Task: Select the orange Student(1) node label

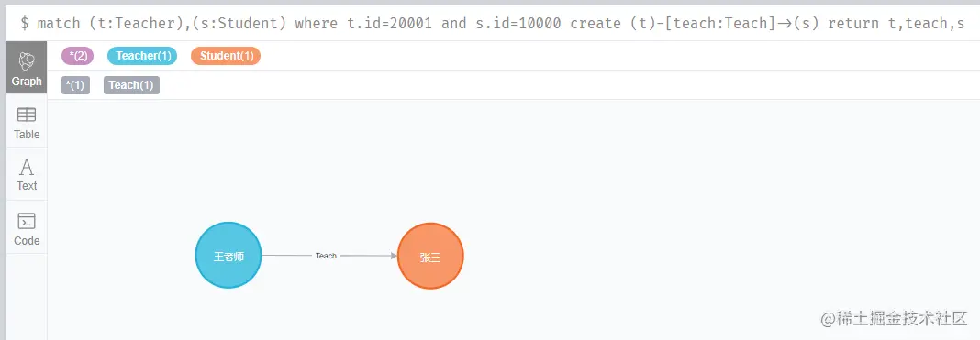Action: [x=226, y=56]
